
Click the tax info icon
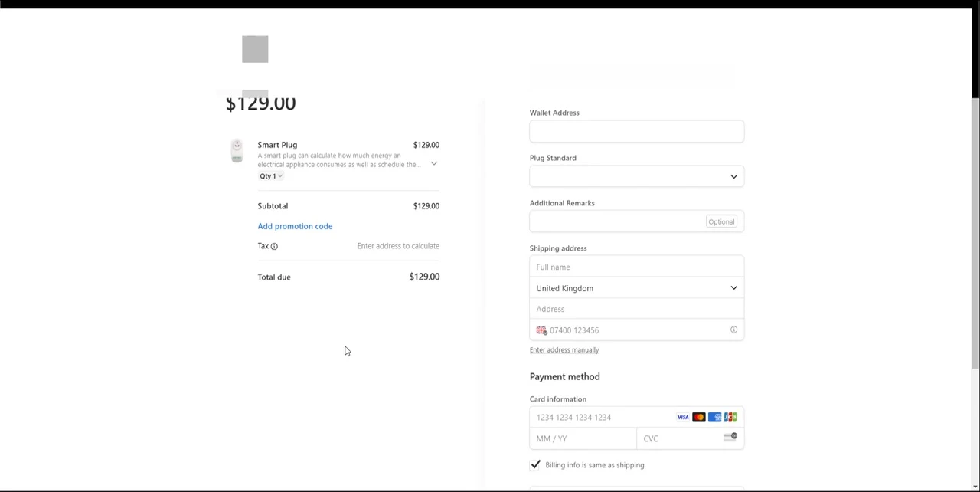pos(274,246)
